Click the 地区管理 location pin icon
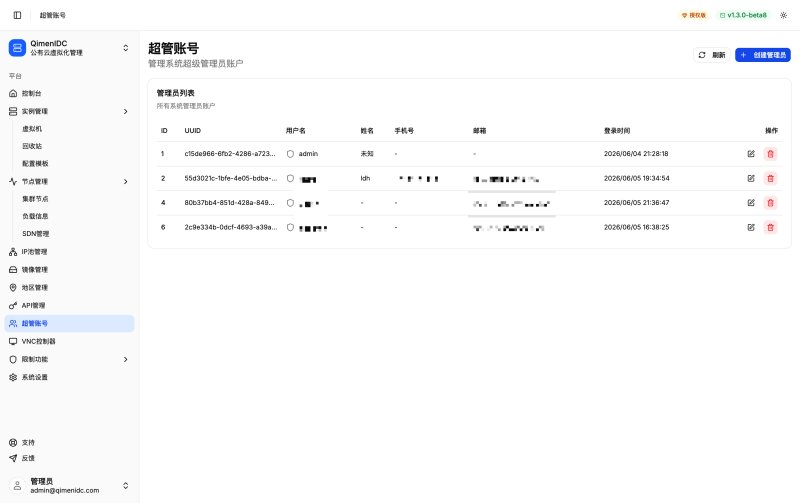Viewport: 800px width, 503px height. [13, 288]
